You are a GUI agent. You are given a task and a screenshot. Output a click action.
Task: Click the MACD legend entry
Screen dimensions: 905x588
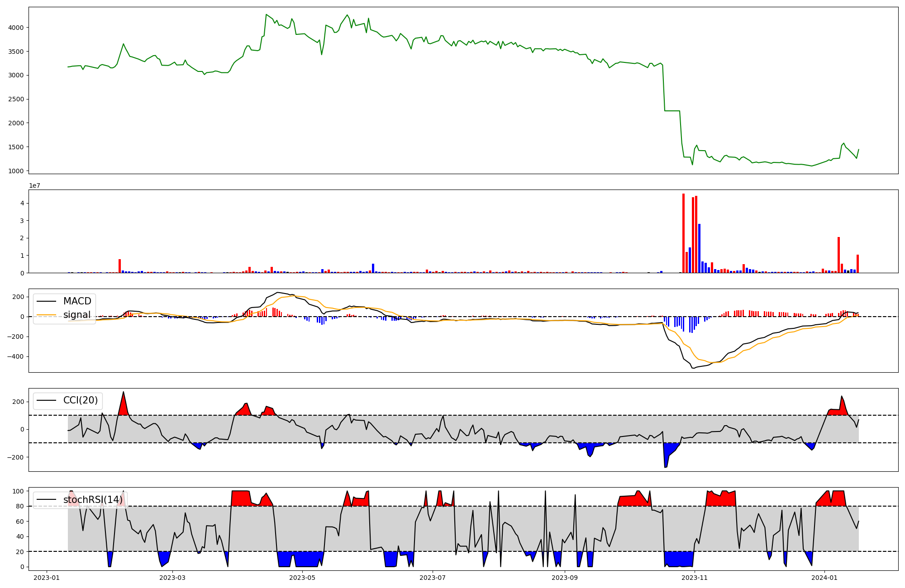point(77,301)
